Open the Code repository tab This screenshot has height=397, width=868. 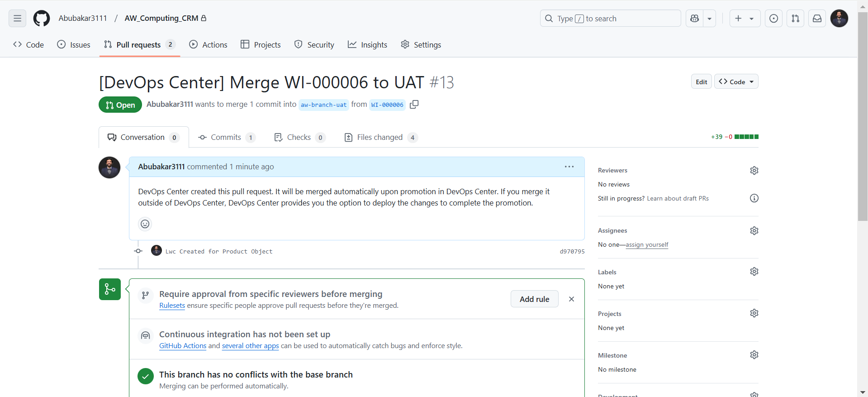pyautogui.click(x=28, y=44)
